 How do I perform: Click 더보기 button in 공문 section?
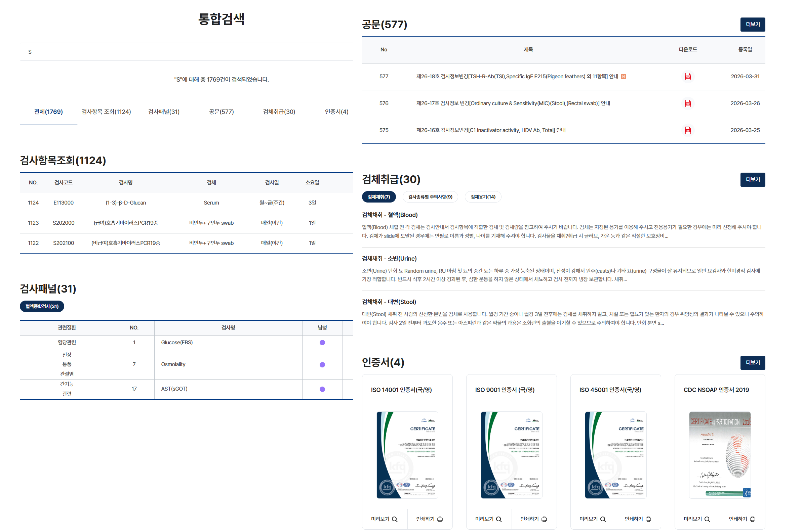tap(752, 25)
